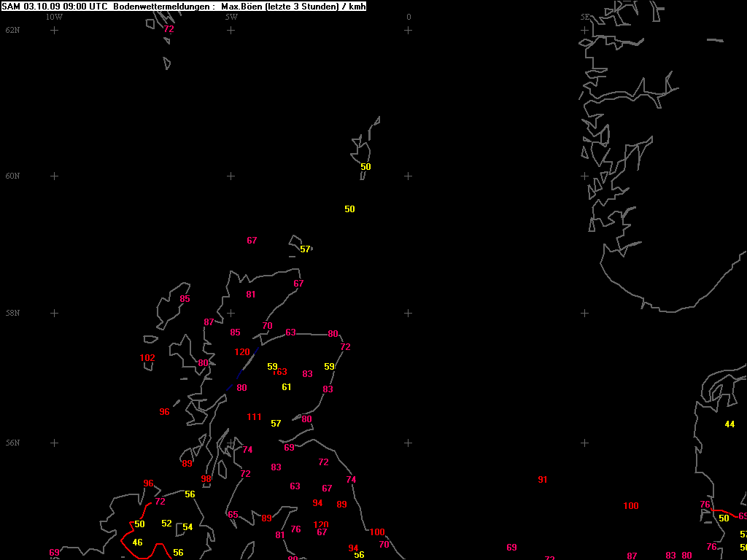The image size is (747, 560).
Task: Select the 111 gust value in Scotland
Action: click(254, 417)
